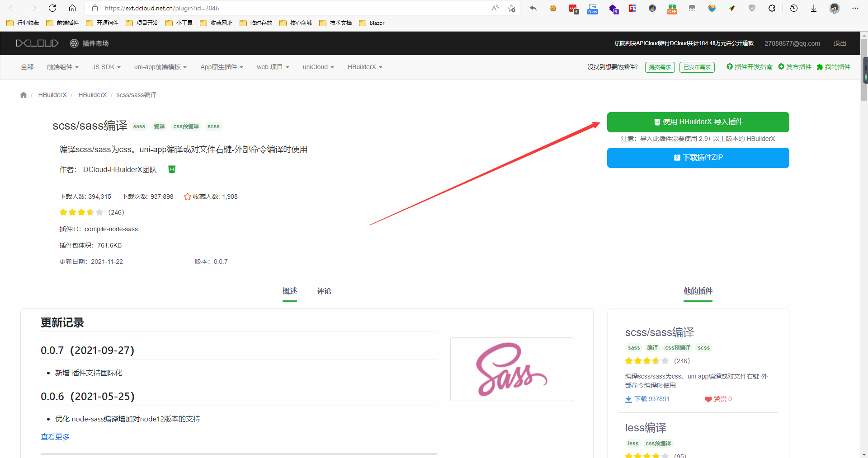The image size is (868, 458).
Task: Select the 全部 category
Action: tap(27, 67)
